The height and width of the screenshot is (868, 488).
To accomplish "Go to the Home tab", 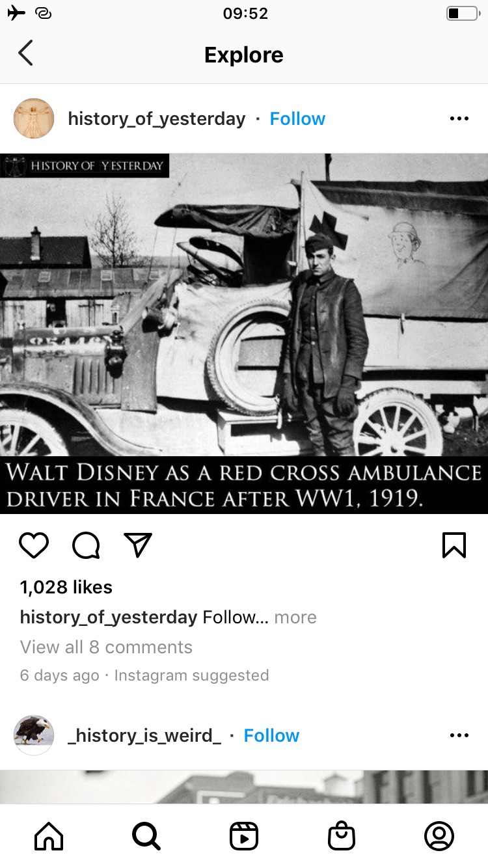I will (49, 836).
